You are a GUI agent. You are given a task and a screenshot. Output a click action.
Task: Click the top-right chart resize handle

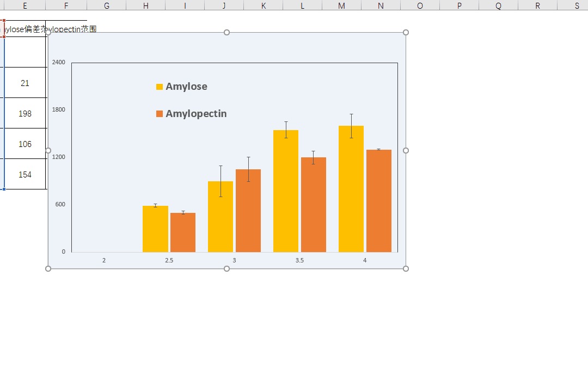(406, 33)
